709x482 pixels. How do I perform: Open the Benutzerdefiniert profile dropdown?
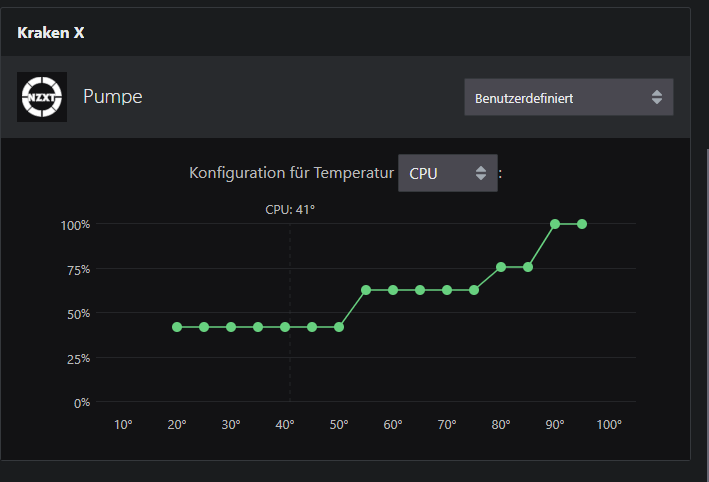click(568, 97)
